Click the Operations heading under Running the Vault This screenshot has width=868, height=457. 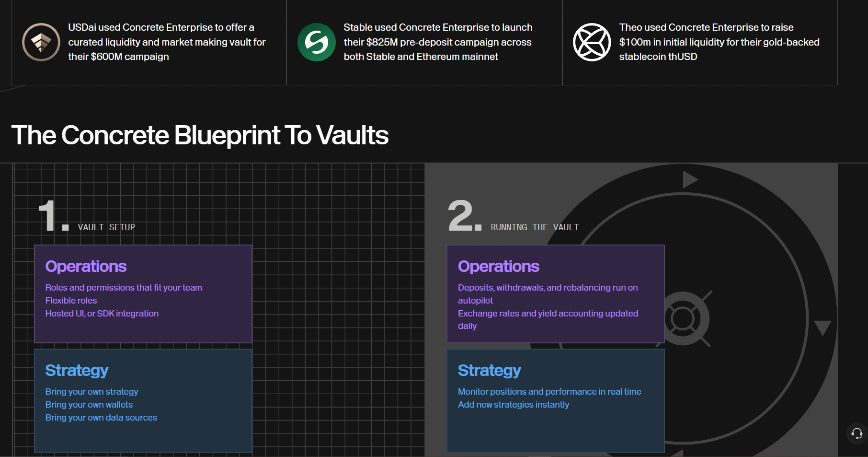pos(499,267)
